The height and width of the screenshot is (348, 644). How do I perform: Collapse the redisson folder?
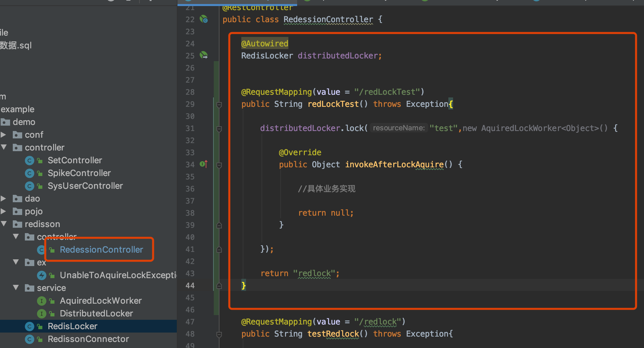pos(4,224)
